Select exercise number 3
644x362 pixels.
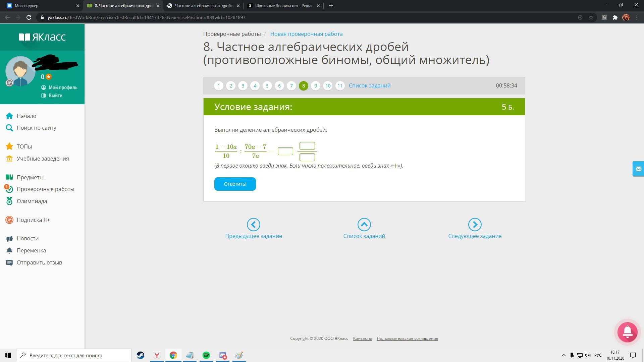243,86
